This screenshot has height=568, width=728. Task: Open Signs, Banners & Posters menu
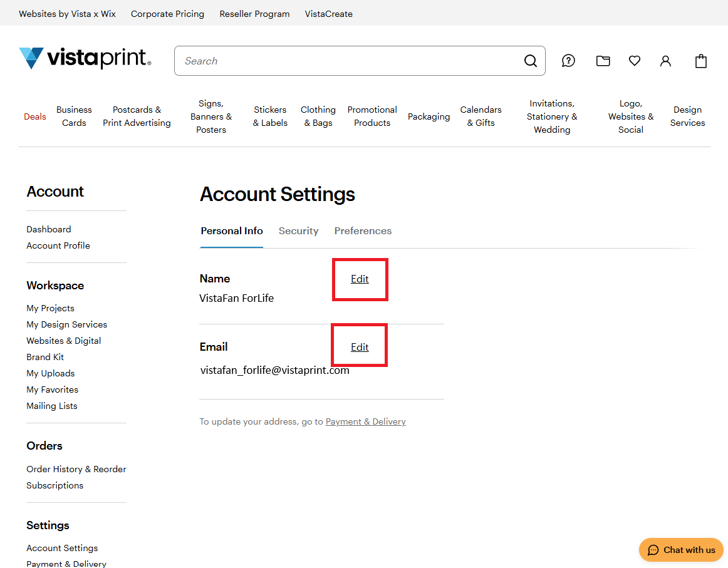coord(211,116)
